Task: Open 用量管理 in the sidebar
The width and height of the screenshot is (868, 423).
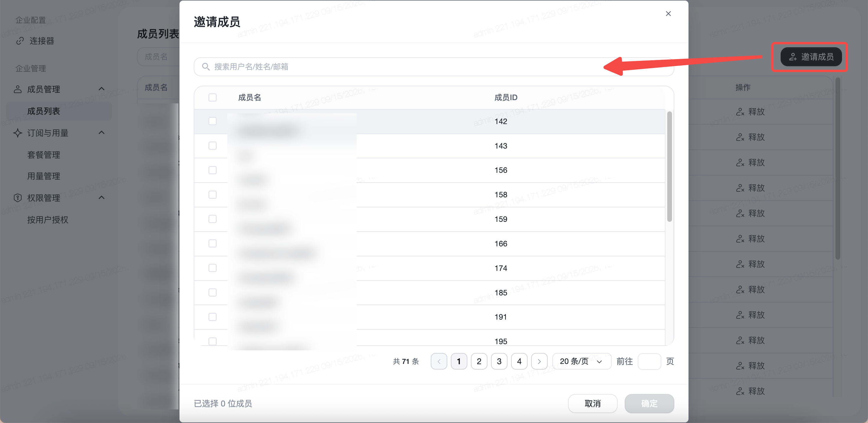Action: coord(43,176)
